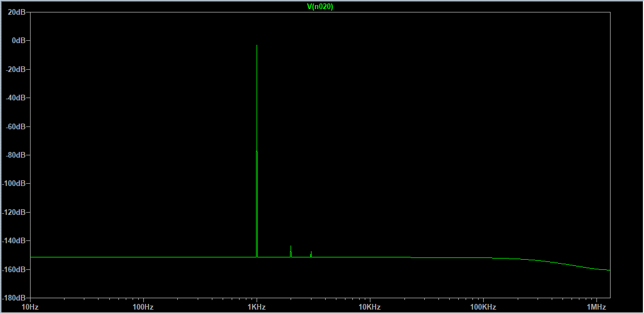This screenshot has height=313, width=644.
Task: Click the second harmonic spike near 2KHz
Action: [291, 251]
